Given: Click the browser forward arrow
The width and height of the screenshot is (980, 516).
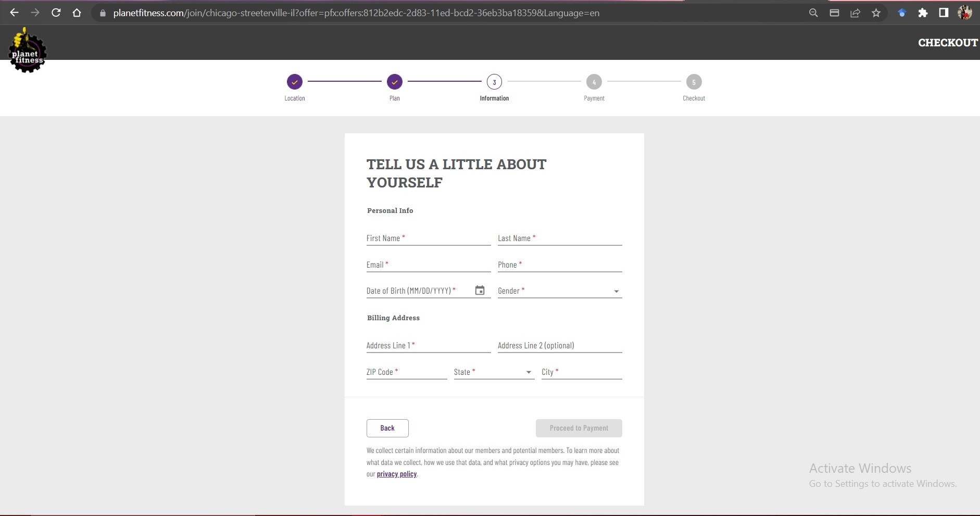Looking at the screenshot, I should pos(35,13).
